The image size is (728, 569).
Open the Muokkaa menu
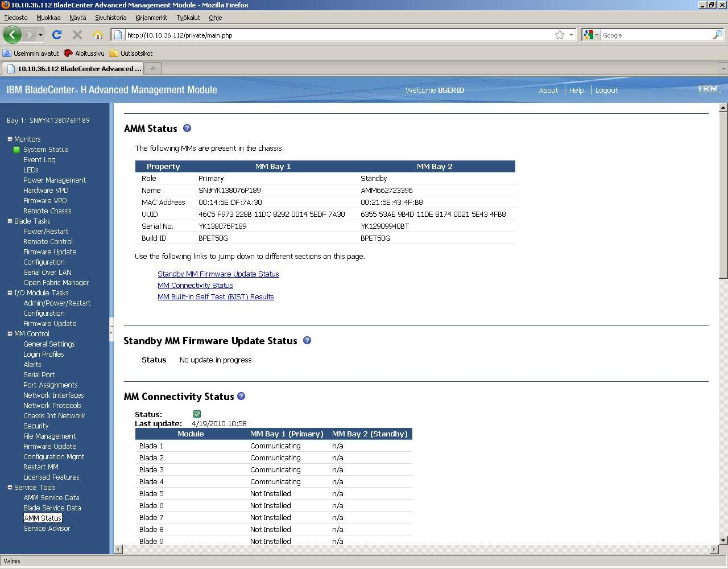48,18
